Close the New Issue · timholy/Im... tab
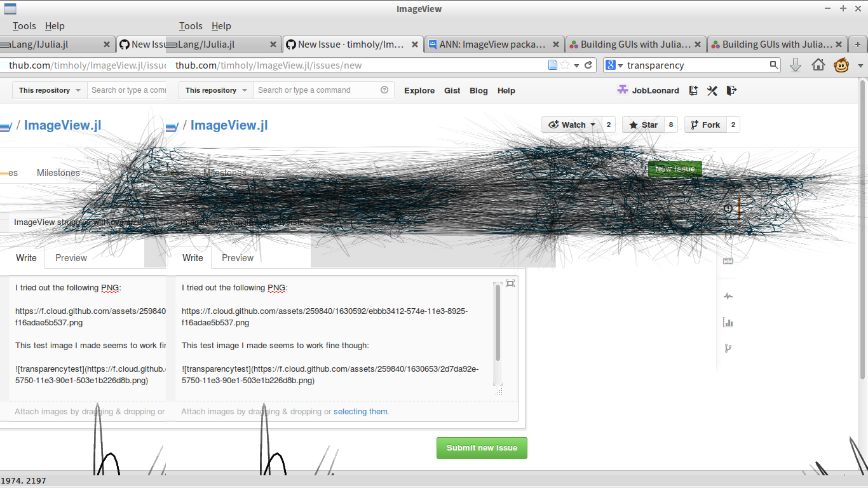Viewport: 868px width, 488px height. tap(415, 44)
